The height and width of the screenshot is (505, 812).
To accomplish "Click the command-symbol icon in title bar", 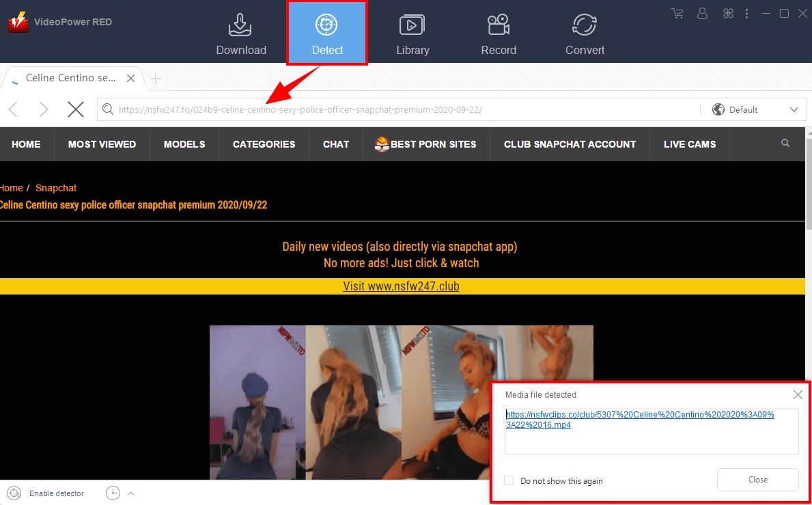I will point(728,14).
